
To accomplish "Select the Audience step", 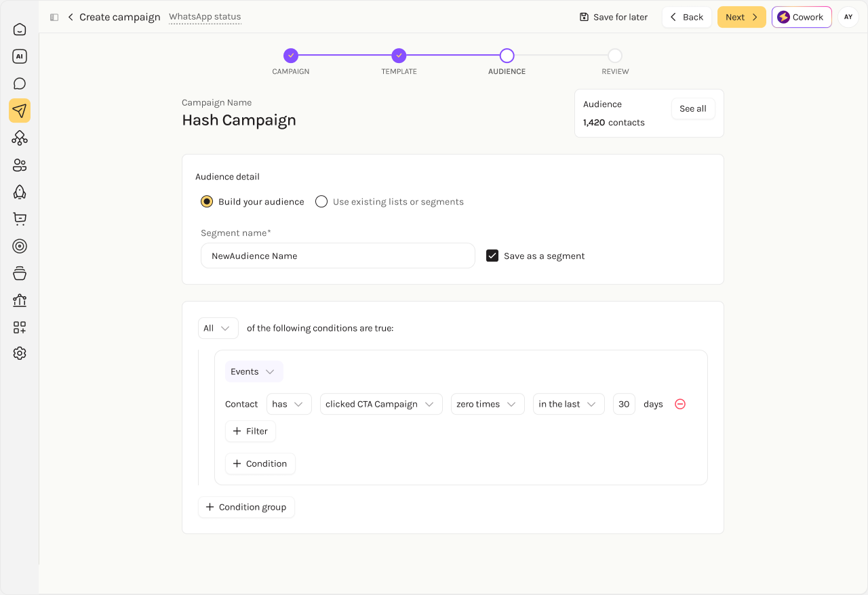I will point(507,56).
